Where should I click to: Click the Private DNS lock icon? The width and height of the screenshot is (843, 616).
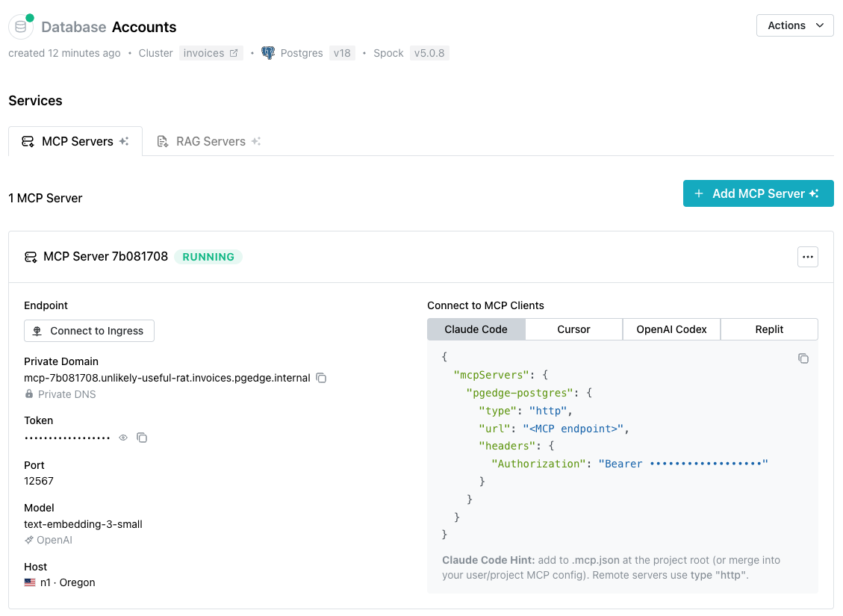pyautogui.click(x=29, y=394)
